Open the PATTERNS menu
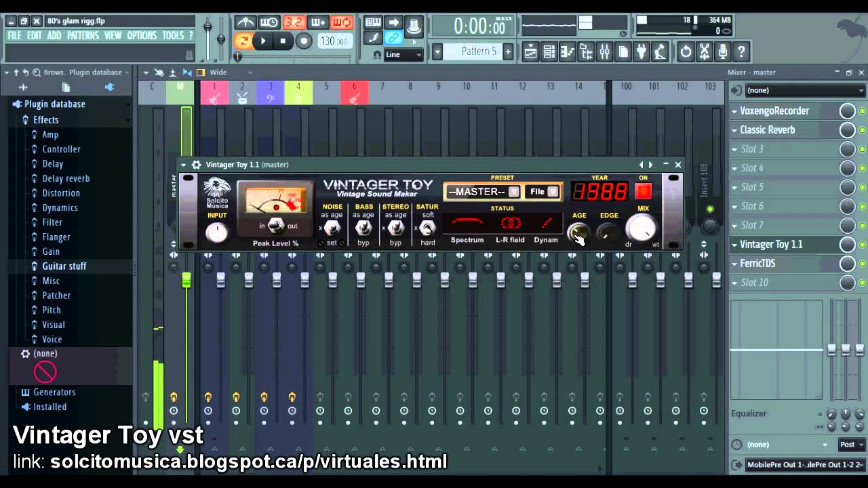868x488 pixels. point(83,35)
